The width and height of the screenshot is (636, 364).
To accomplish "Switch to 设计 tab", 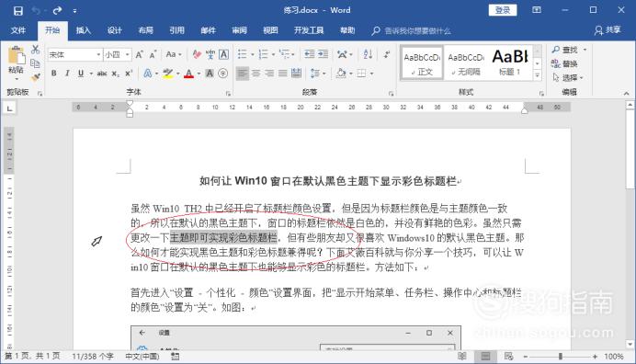I will tap(114, 30).
